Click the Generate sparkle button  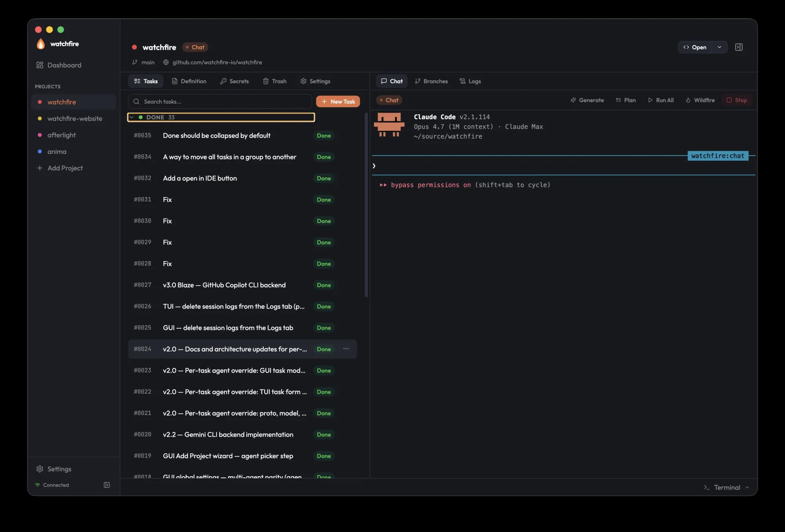point(587,100)
